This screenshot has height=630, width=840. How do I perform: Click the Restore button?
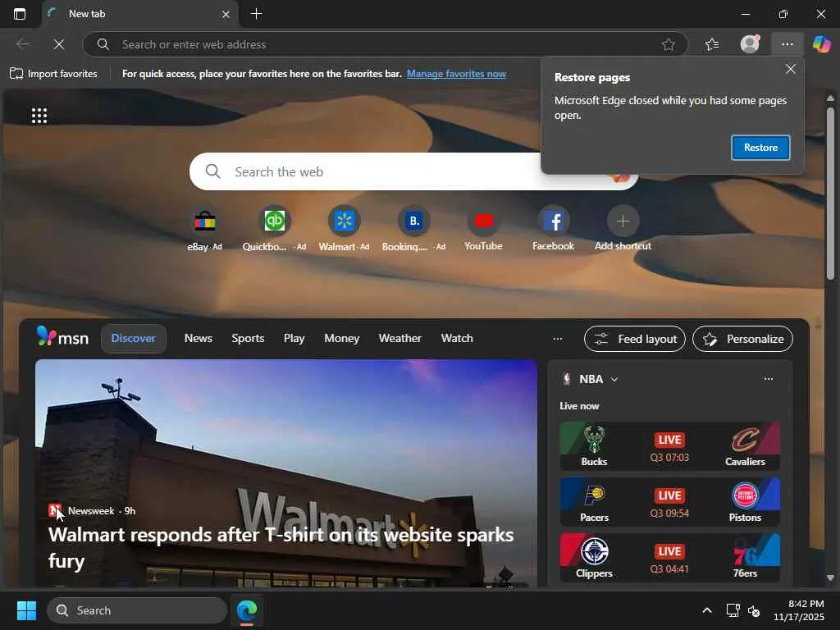(x=760, y=148)
